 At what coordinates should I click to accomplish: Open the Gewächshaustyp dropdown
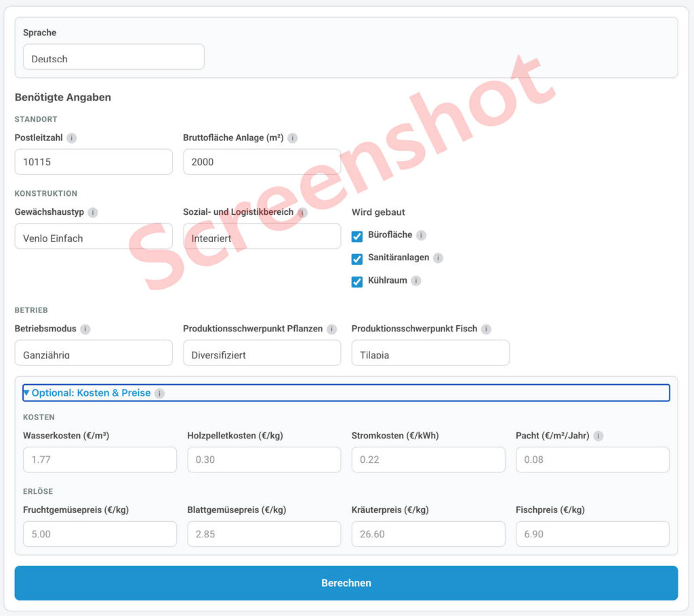94,237
